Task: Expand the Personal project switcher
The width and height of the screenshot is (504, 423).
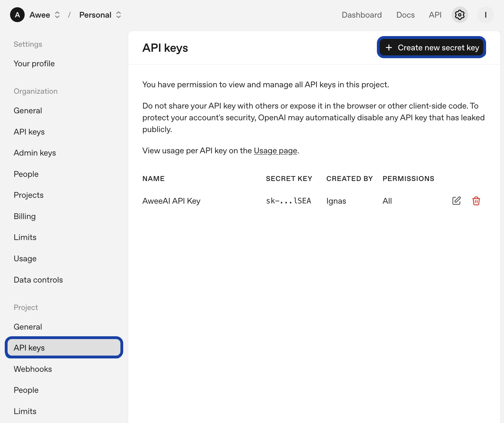Action: click(118, 15)
